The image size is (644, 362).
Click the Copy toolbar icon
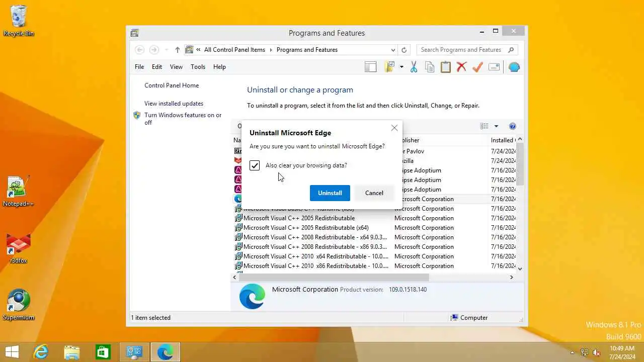429,67
